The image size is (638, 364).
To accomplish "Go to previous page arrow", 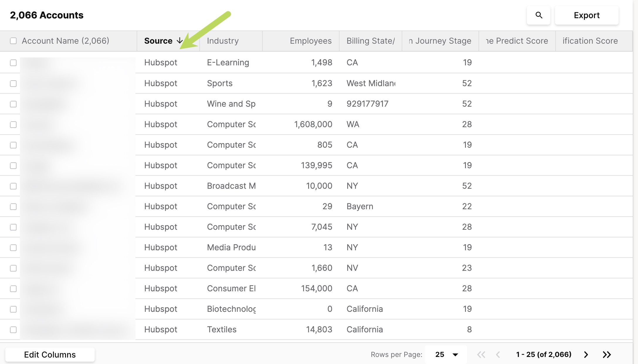I will tap(498, 355).
